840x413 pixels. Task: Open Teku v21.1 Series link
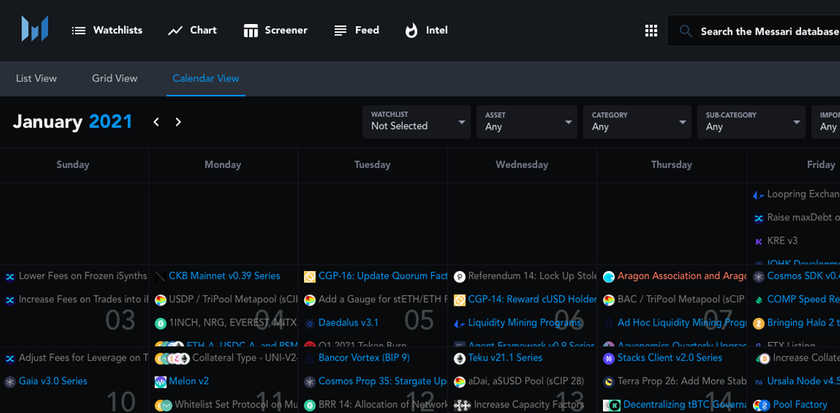(x=505, y=358)
